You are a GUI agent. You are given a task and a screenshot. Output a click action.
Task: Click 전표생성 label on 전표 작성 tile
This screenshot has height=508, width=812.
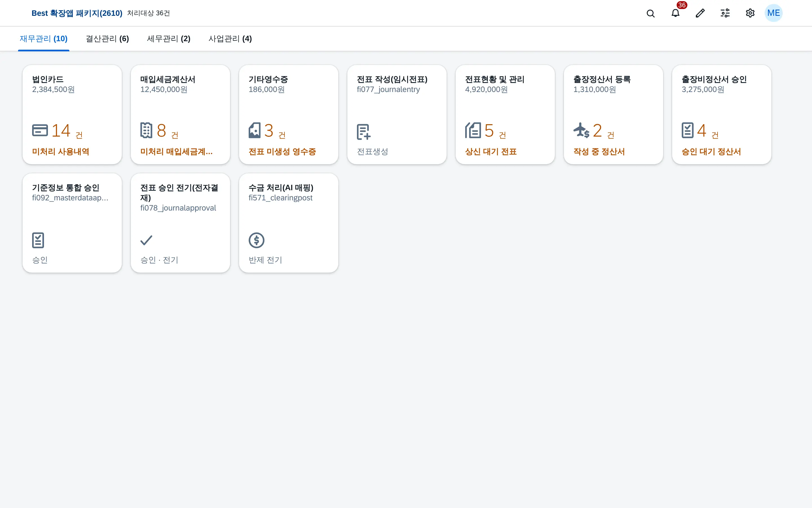372,152
